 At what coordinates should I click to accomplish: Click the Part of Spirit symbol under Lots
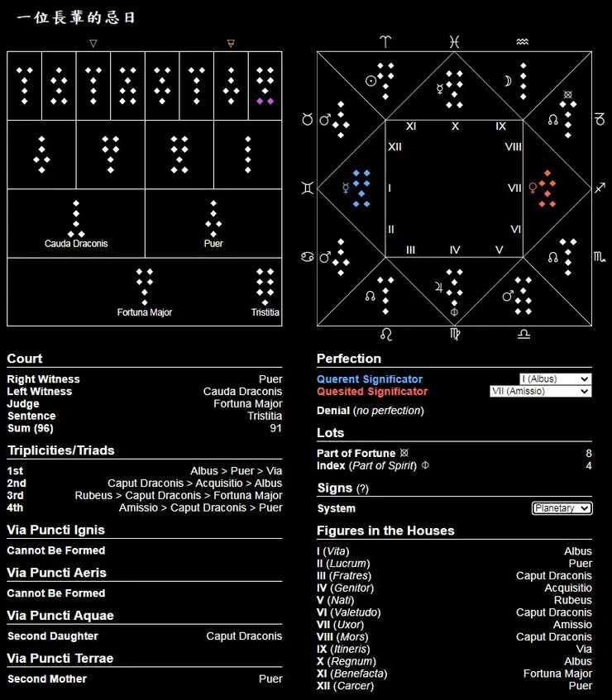coord(425,465)
